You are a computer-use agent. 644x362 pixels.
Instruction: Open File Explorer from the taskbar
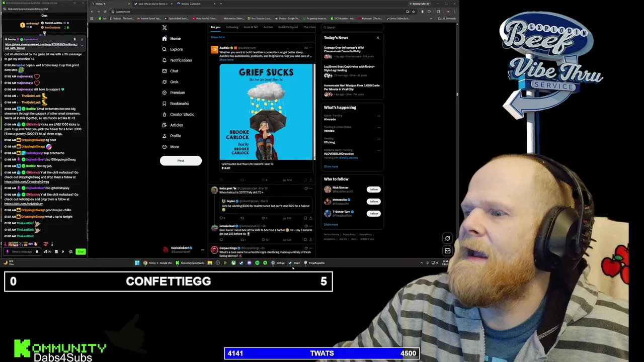[210, 263]
